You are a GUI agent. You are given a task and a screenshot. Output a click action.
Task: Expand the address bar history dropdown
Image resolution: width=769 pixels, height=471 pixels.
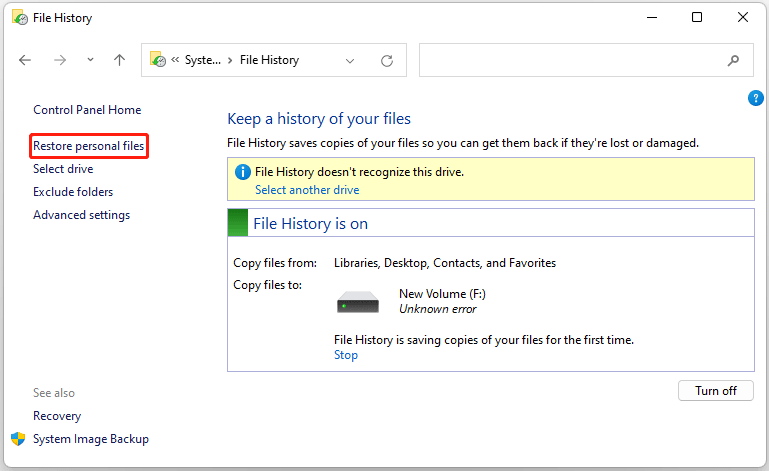tap(350, 61)
